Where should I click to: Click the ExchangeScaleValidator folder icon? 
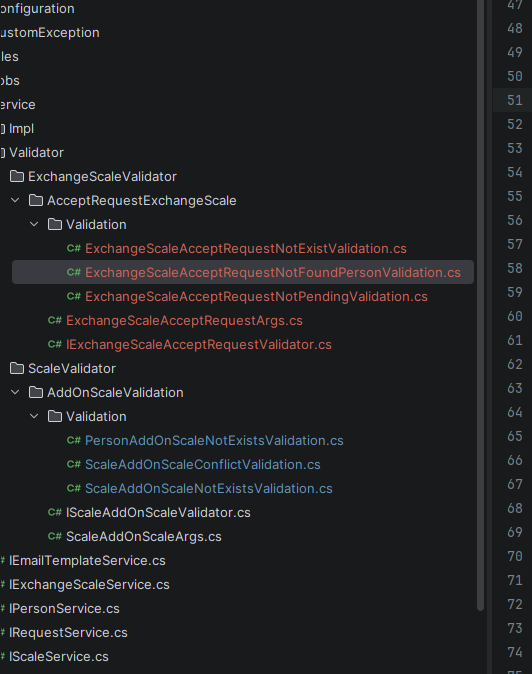[x=17, y=176]
